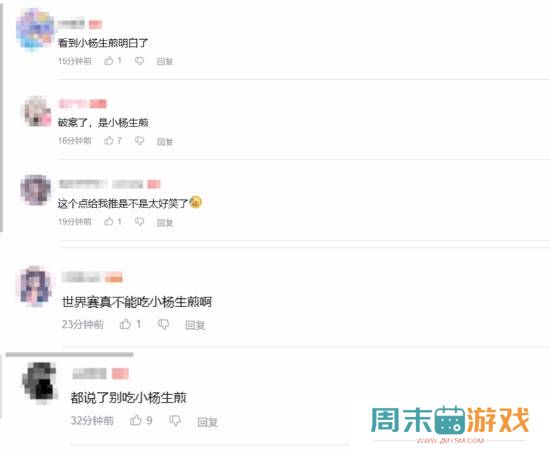Reply to the comment posted 19分钟前
550x450 pixels.
click(165, 222)
